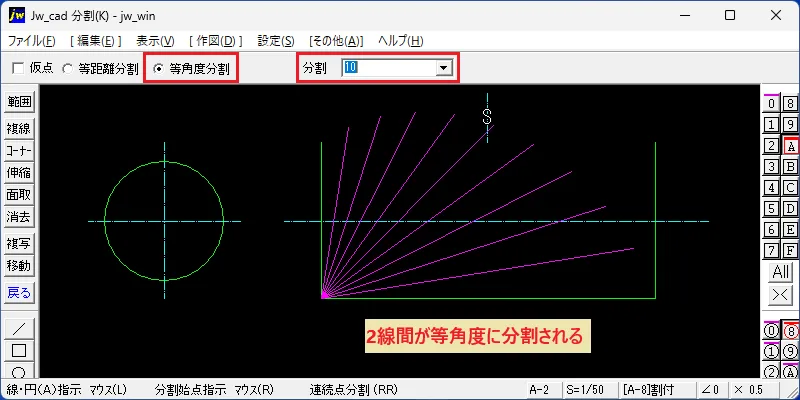Image resolution: width=800 pixels, height=400 pixels.
Task: Click the 分割 value field showing 10
Action: pos(388,68)
